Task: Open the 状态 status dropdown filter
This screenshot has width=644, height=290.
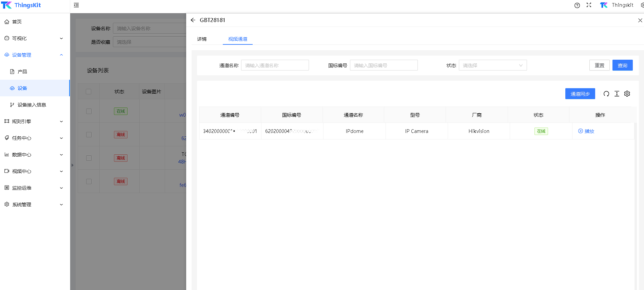Action: [492, 65]
